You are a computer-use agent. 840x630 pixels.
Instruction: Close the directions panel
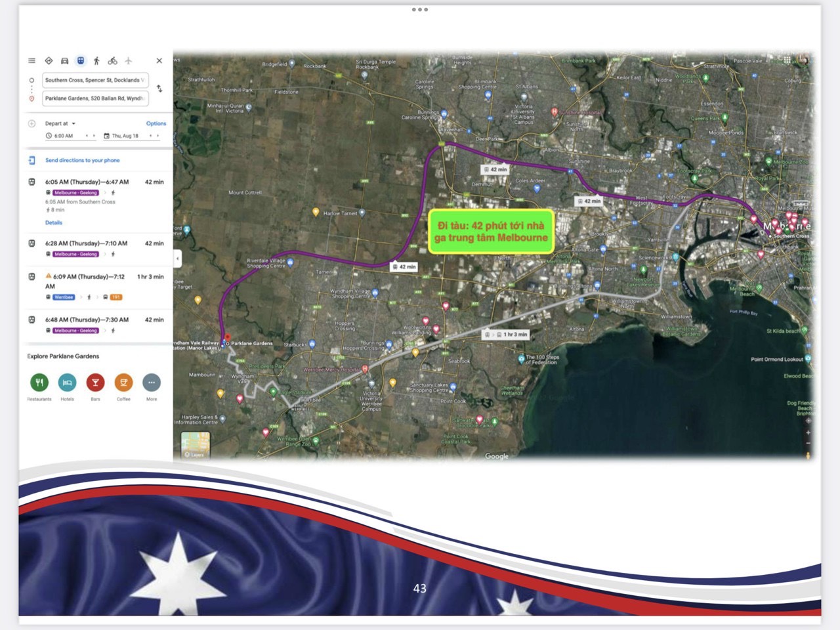coord(159,61)
